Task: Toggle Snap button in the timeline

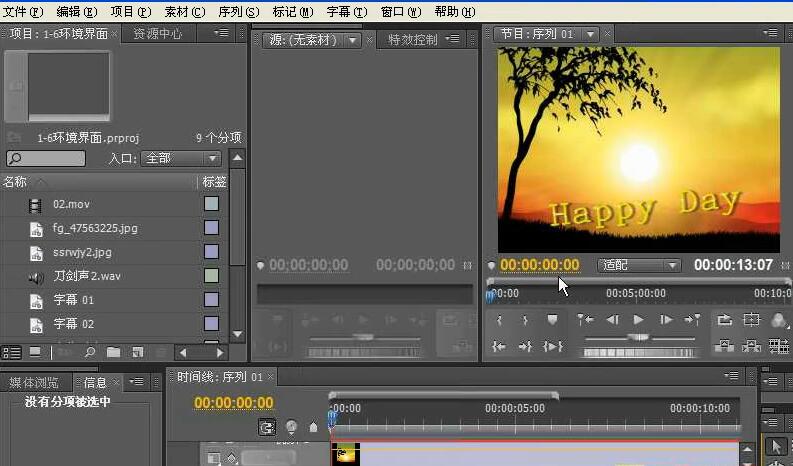Action: [267, 427]
